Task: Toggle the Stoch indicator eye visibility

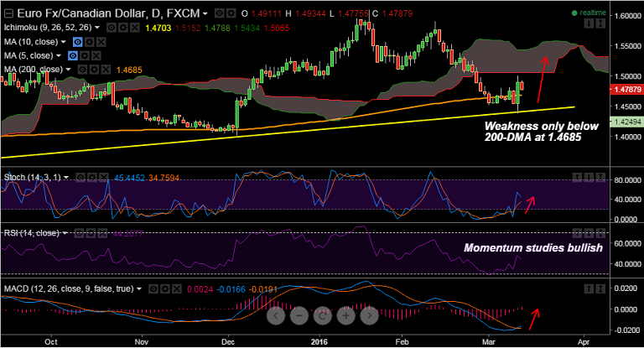Action: coord(80,178)
